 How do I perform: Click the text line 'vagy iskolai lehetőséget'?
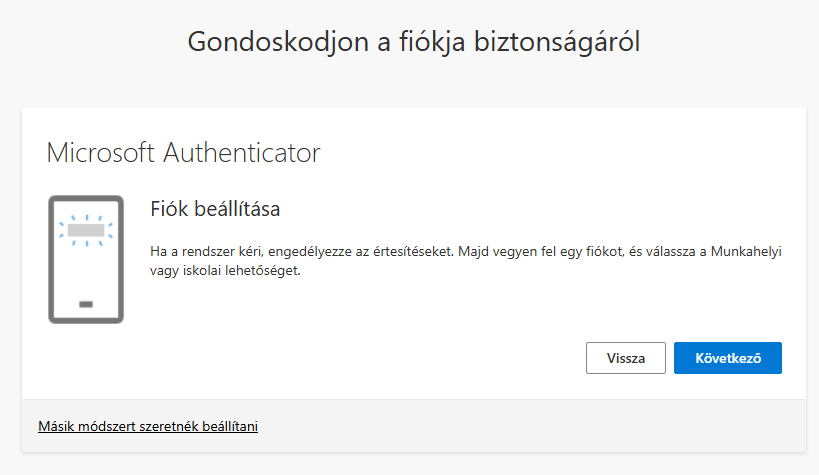coord(225,270)
